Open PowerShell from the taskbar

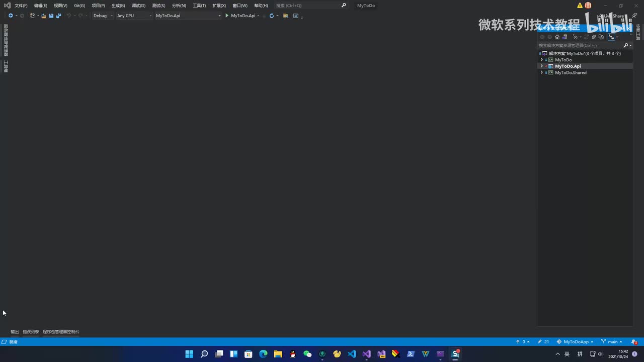tap(411, 354)
